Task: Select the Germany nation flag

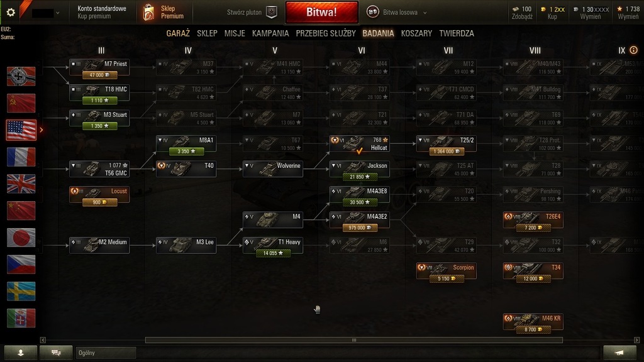Action: pyautogui.click(x=21, y=76)
